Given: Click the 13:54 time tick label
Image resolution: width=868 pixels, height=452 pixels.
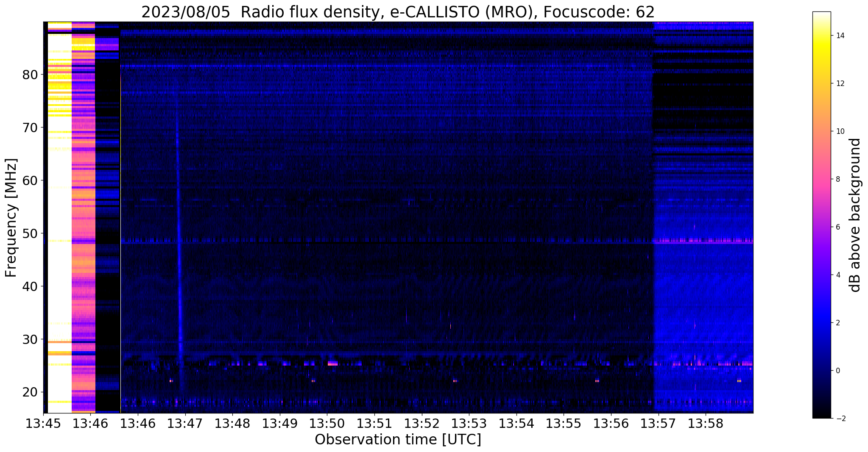Looking at the screenshot, I should (x=516, y=423).
